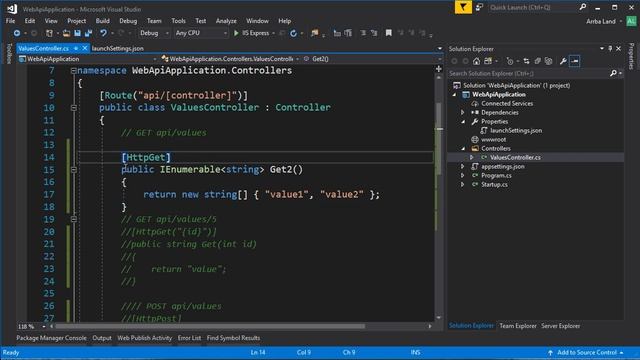Click the Open File folder icon
Image resolution: width=640 pixels, height=360 pixels.
[66, 33]
